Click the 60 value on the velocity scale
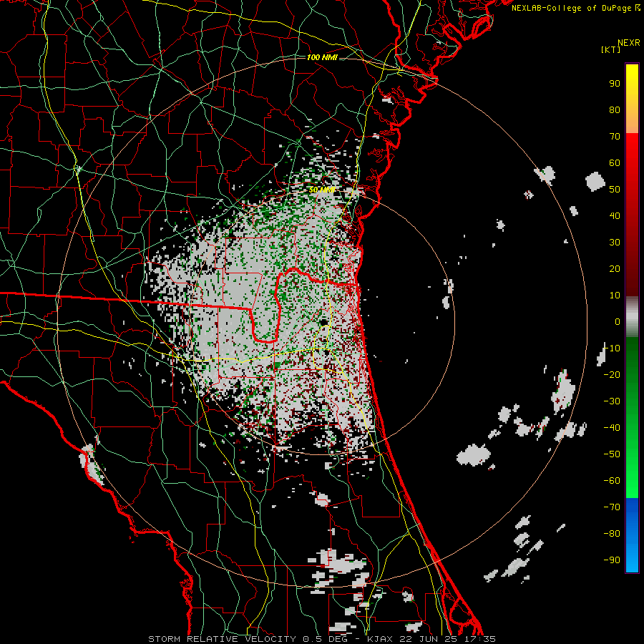This screenshot has height=644, width=644. tap(615, 163)
